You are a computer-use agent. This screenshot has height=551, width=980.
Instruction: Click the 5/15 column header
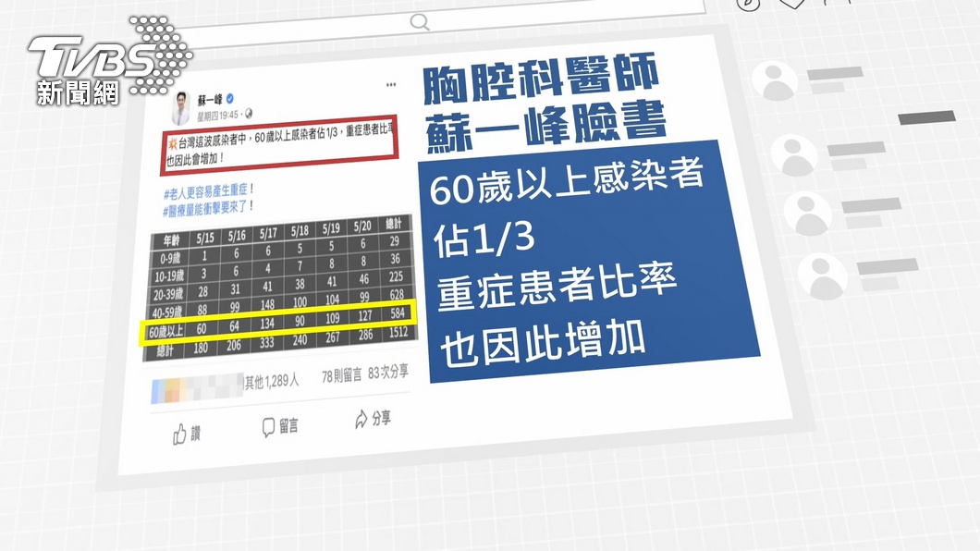204,238
